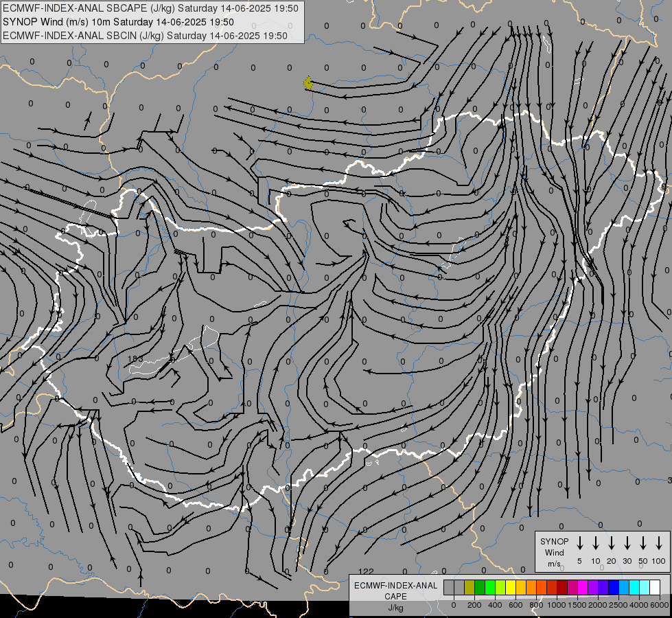
Task: Click the 1000 tick label in CAPE legend
Action: click(x=557, y=605)
